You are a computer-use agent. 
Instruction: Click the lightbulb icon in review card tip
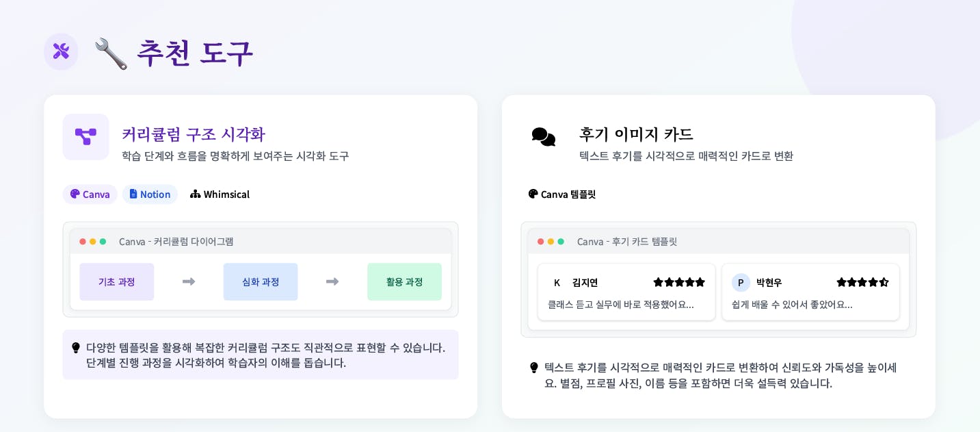pos(534,368)
